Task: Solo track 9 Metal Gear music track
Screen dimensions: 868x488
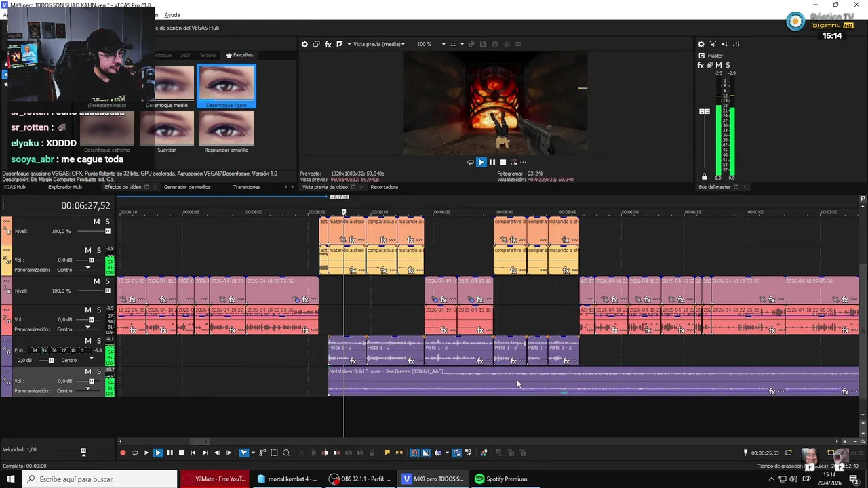Action: point(98,372)
